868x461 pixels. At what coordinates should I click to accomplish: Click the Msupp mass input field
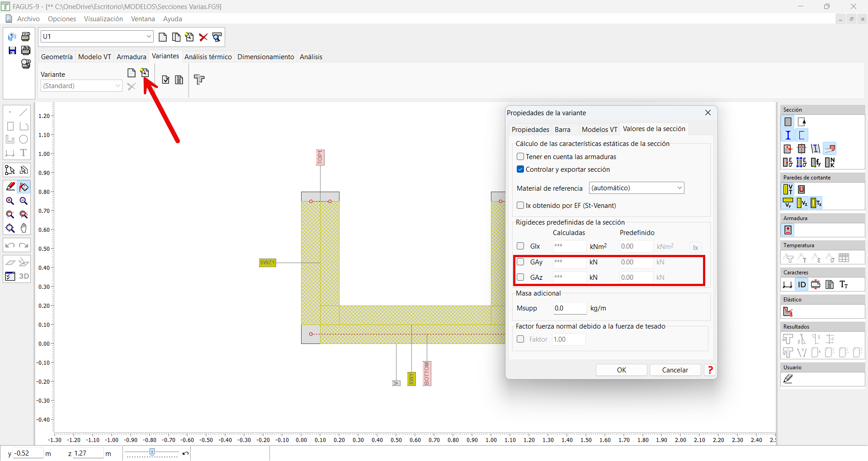pyautogui.click(x=570, y=308)
